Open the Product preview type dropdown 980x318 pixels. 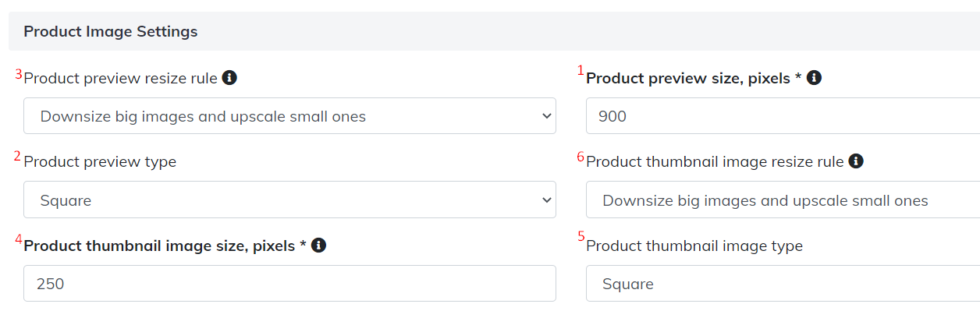click(289, 200)
